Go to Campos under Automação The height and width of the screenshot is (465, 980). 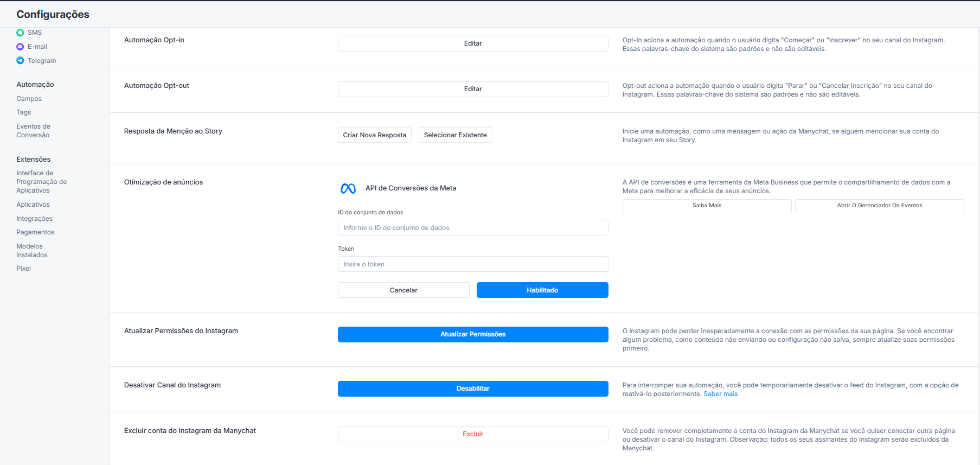pyautogui.click(x=29, y=99)
